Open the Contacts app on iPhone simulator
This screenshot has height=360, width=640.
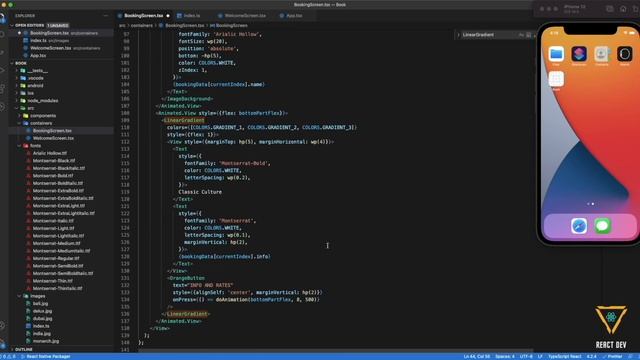601,54
